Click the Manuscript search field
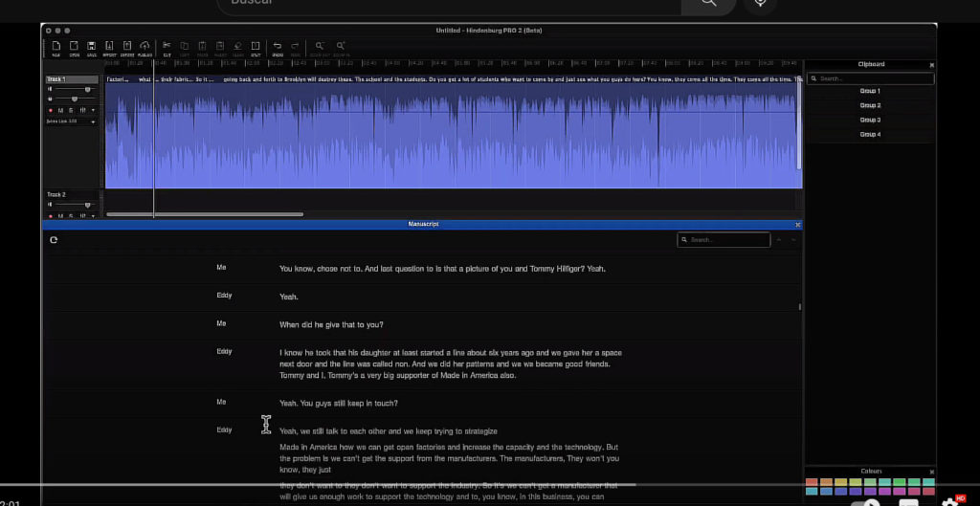980x506 pixels. pyautogui.click(x=724, y=240)
